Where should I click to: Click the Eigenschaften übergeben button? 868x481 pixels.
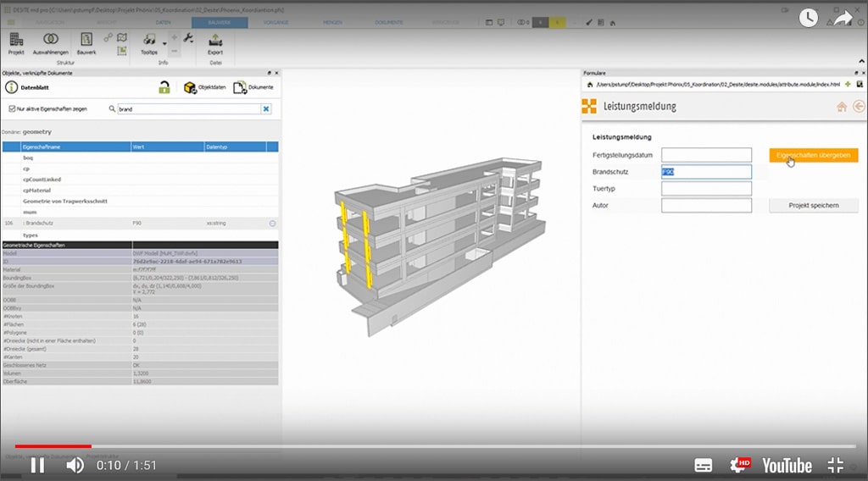[813, 155]
